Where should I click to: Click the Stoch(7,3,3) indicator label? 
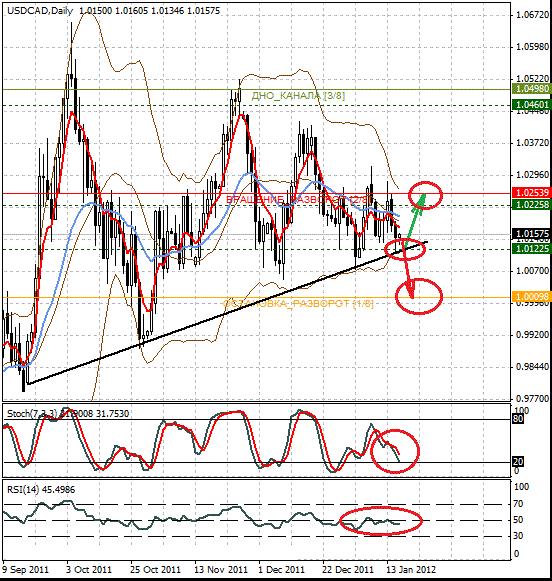pyautogui.click(x=31, y=414)
